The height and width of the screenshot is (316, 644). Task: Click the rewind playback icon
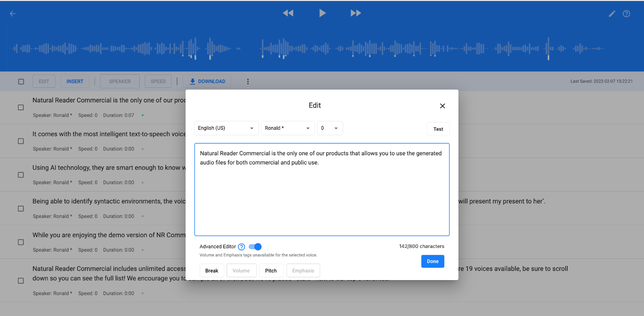(288, 13)
